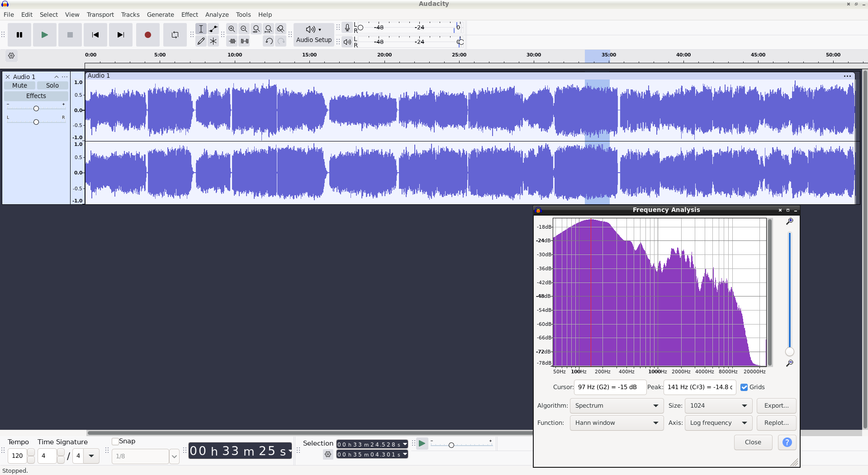Fit project to width zoom icon
The image size is (868, 475).
[x=268, y=29]
